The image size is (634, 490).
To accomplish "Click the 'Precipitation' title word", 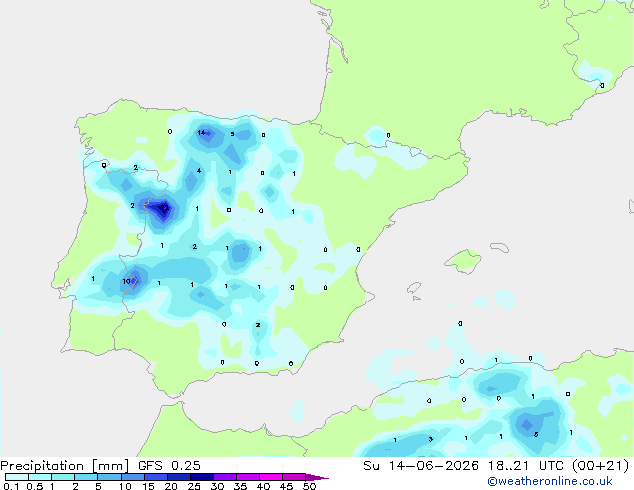I will pyautogui.click(x=42, y=466).
